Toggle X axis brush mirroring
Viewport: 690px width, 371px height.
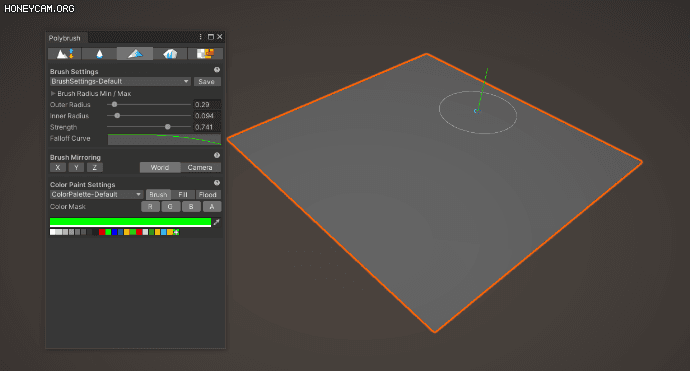[x=58, y=168]
